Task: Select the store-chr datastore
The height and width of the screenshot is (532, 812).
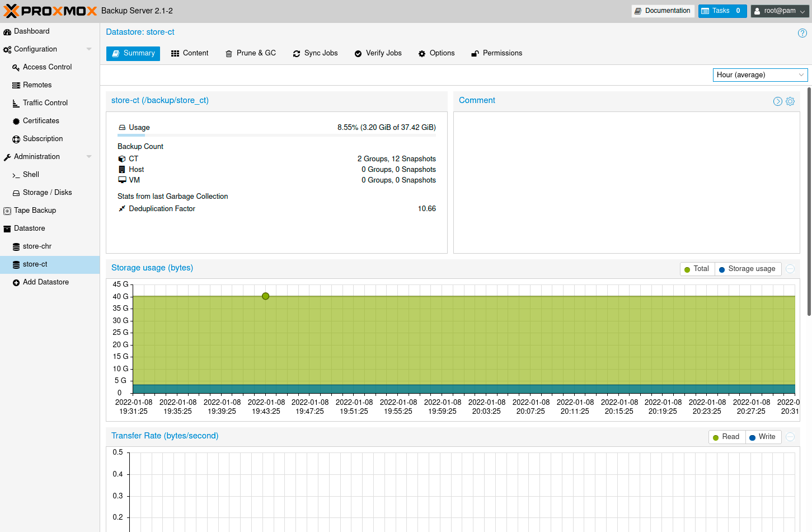Action: 37,246
